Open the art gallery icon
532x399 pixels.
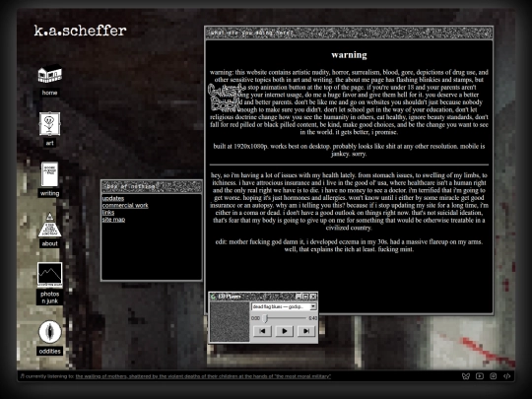coord(50,124)
